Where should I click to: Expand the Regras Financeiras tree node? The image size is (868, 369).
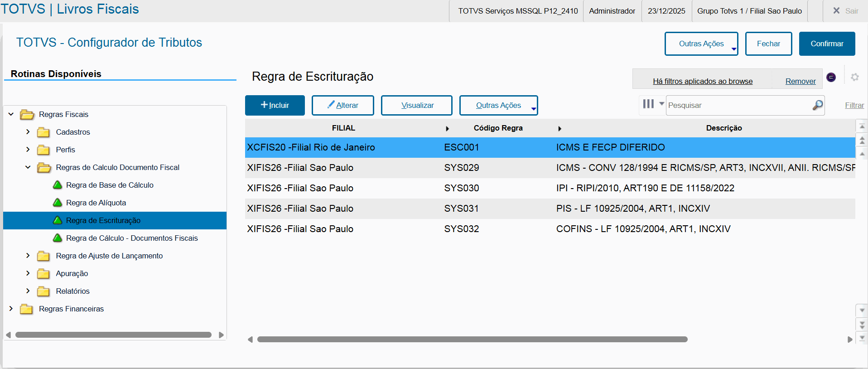11,309
